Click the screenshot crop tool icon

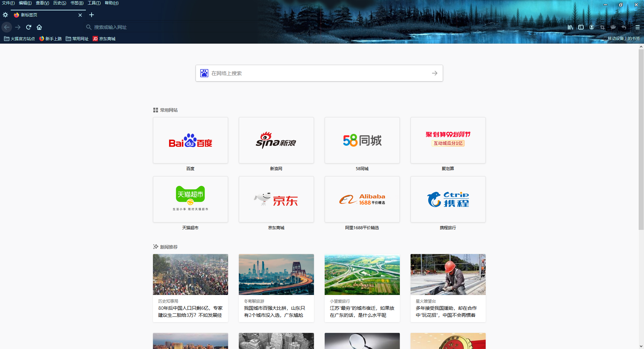(602, 27)
